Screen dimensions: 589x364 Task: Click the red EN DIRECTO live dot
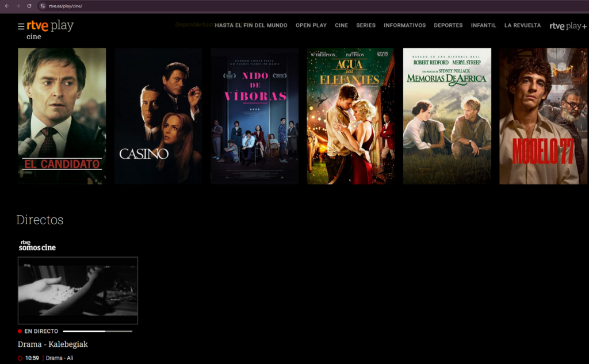[x=20, y=331]
